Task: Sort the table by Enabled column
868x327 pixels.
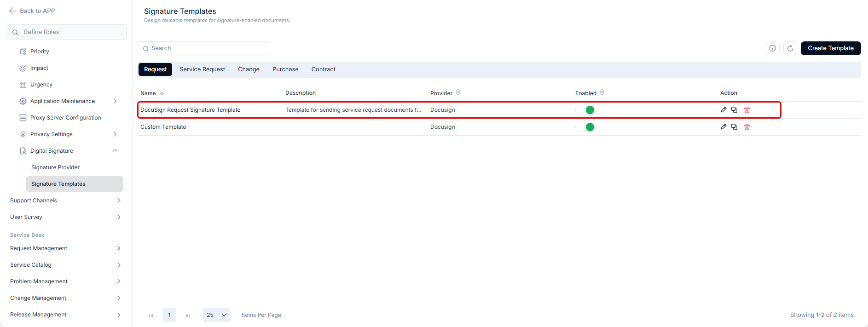Action: pos(602,93)
